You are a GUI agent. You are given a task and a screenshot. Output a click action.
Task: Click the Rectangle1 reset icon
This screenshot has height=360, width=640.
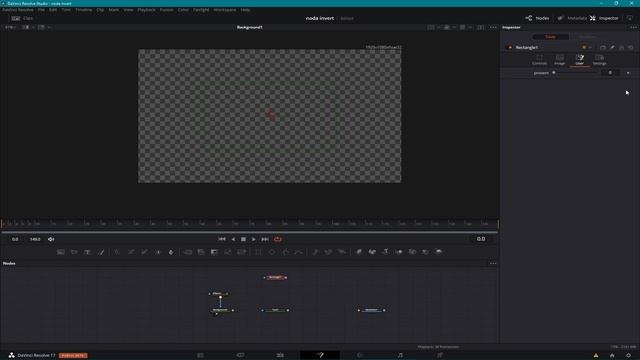pyautogui.click(x=631, y=47)
